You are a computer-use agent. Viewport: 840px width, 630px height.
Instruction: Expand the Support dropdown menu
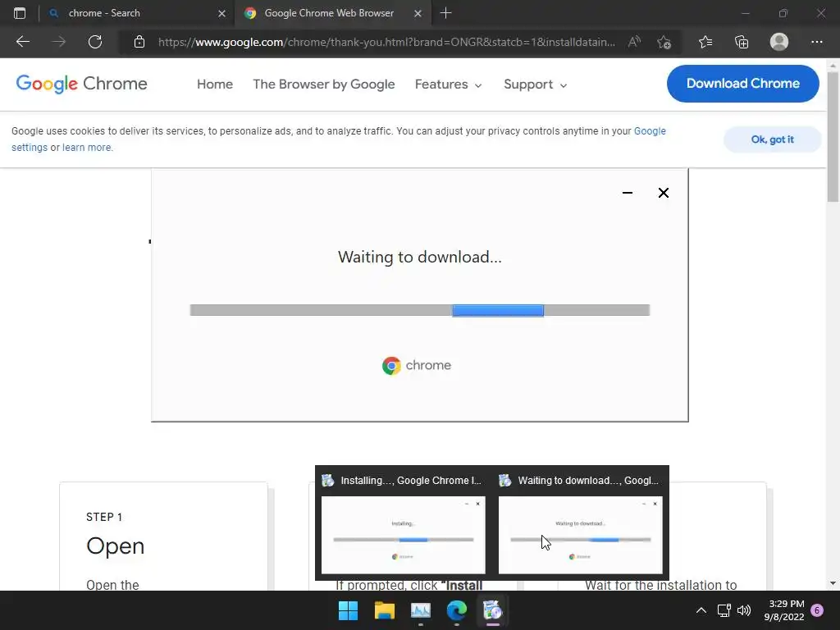535,84
